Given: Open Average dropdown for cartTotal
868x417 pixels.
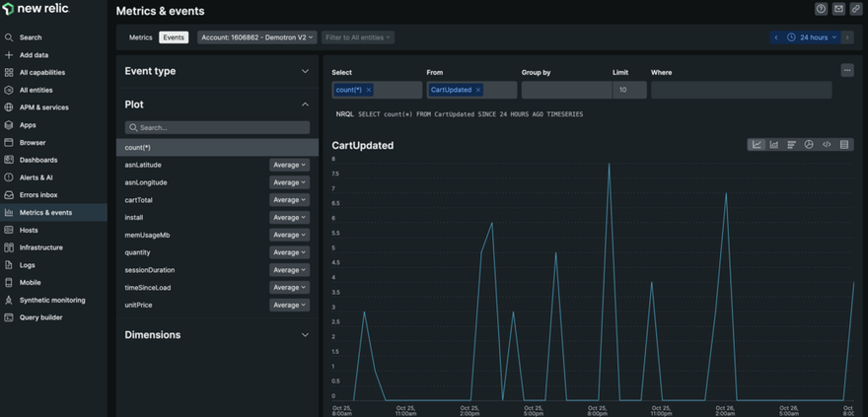Looking at the screenshot, I should click(x=289, y=200).
